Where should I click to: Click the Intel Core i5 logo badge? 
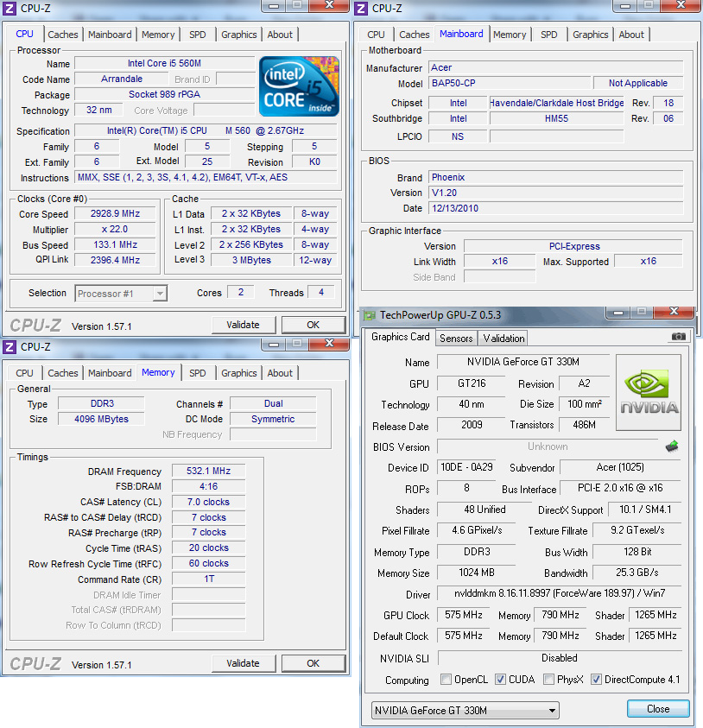[299, 85]
